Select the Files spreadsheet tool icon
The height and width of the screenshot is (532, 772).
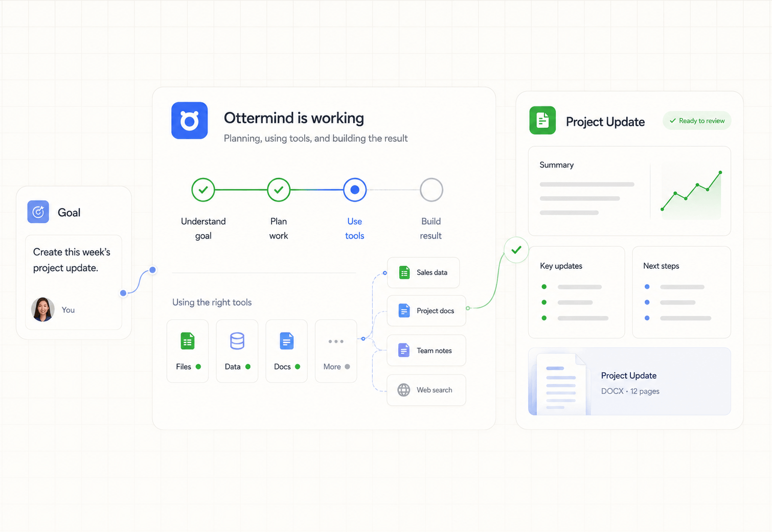click(x=188, y=341)
